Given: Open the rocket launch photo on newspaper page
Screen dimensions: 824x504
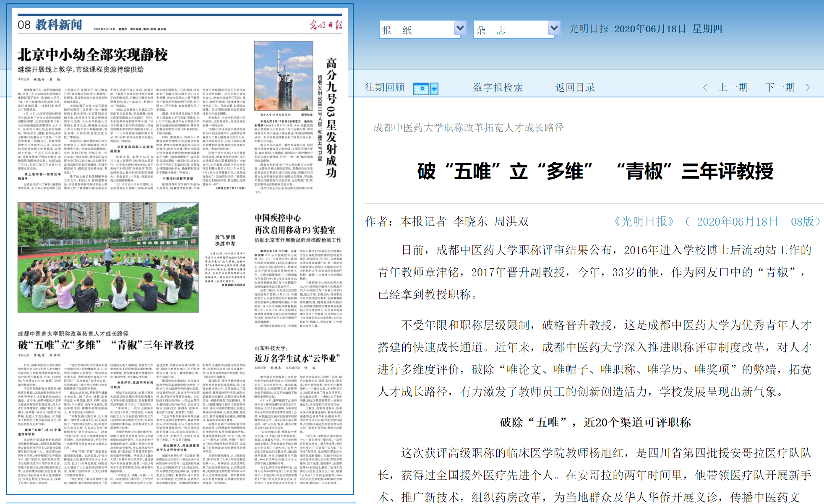Looking at the screenshot, I should click(x=284, y=75).
